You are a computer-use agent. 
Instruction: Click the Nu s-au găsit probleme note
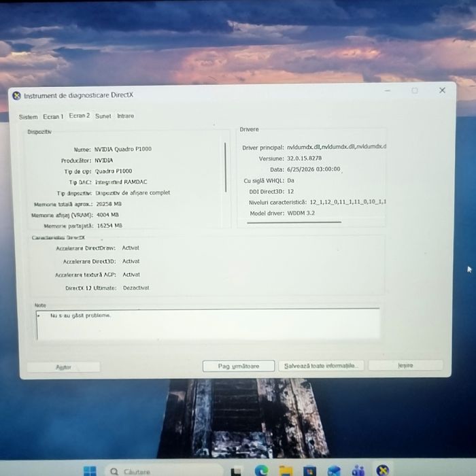pos(80,316)
